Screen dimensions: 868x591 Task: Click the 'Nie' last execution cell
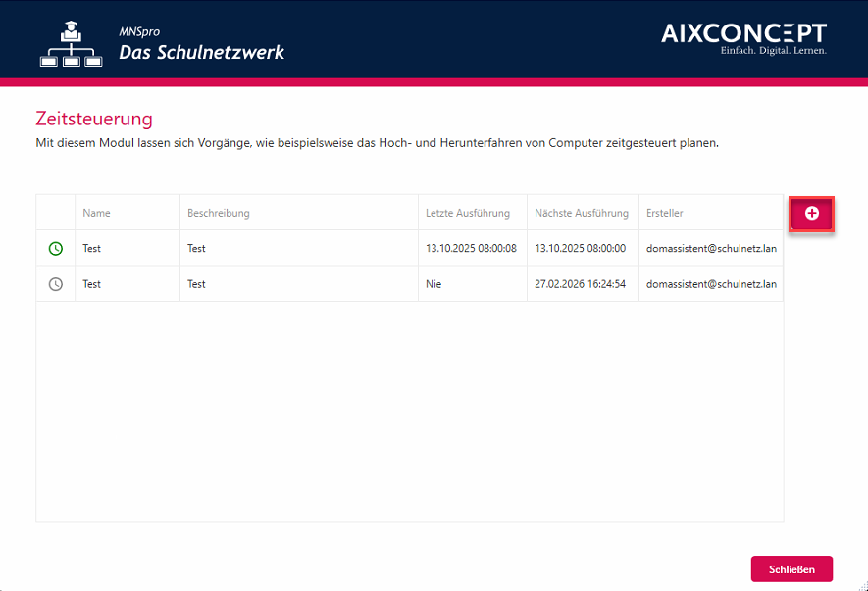[x=434, y=284]
